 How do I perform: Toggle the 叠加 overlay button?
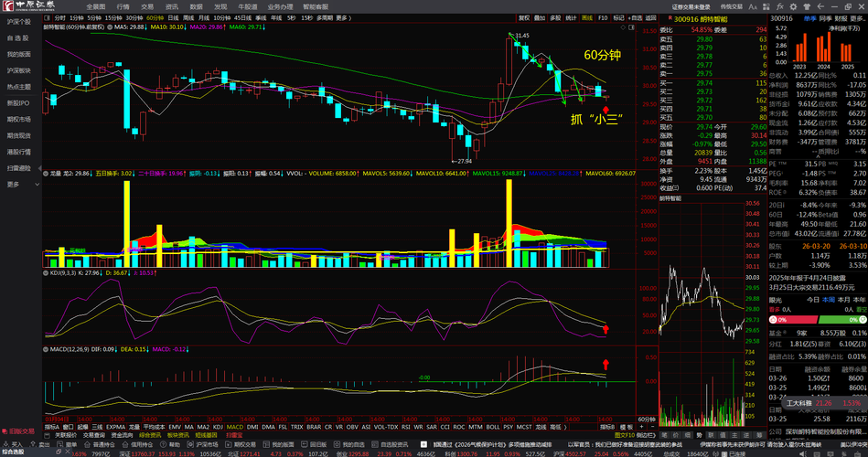540,18
